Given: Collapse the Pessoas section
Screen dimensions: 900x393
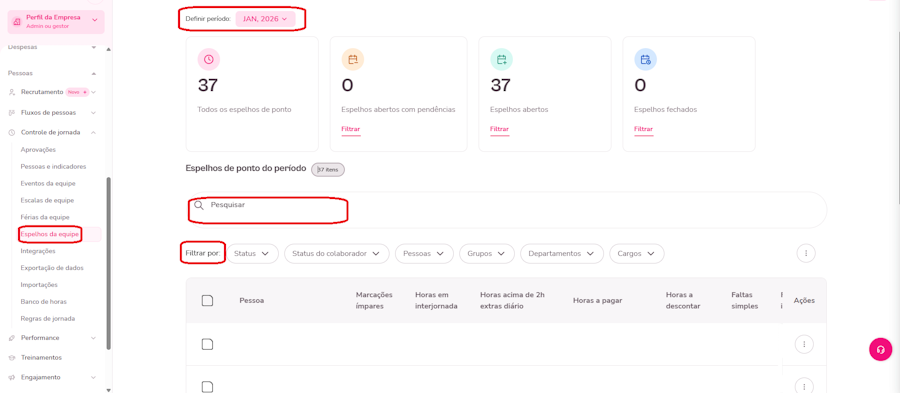Looking at the screenshot, I should 94,73.
